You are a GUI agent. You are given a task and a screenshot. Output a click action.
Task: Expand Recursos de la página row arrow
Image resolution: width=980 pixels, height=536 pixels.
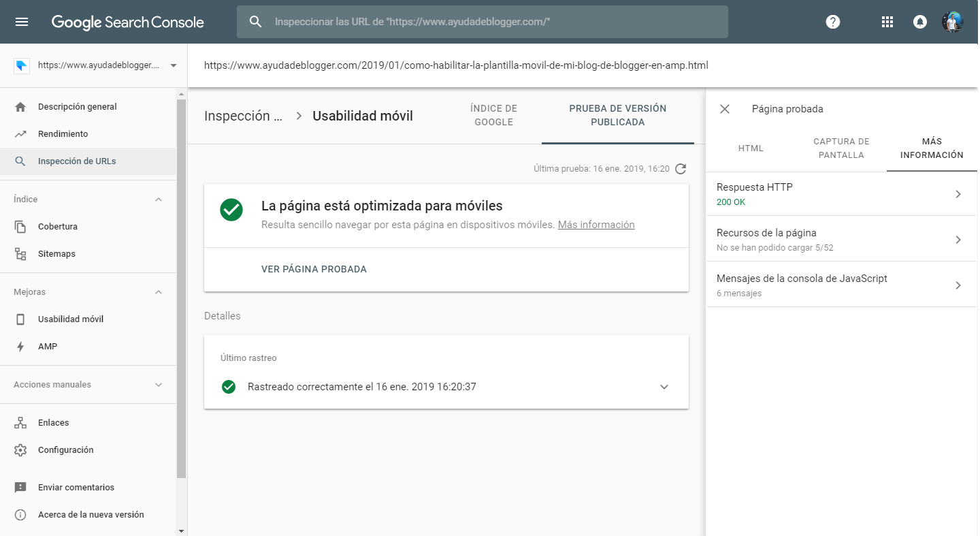tap(958, 240)
